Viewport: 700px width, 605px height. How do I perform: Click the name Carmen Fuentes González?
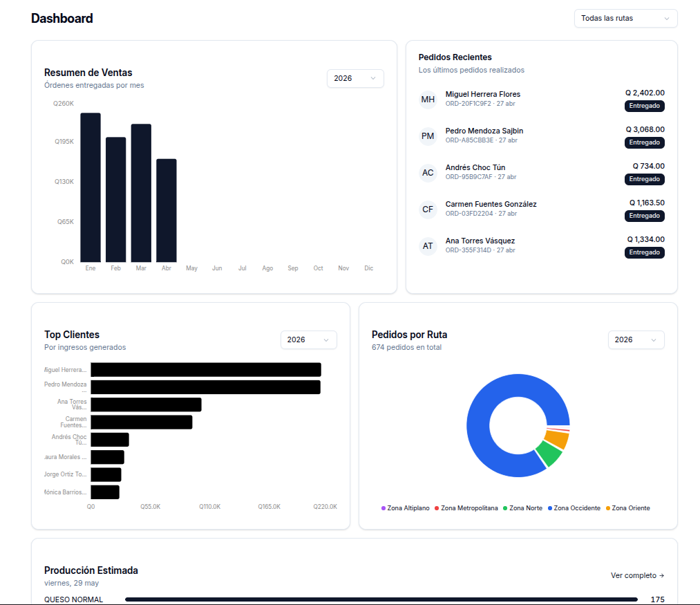tap(491, 204)
